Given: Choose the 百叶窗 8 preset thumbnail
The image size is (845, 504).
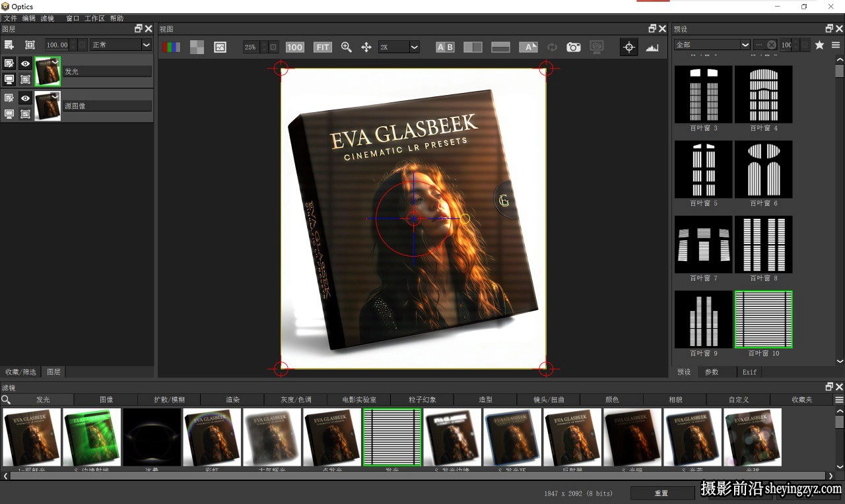Looking at the screenshot, I should click(764, 245).
